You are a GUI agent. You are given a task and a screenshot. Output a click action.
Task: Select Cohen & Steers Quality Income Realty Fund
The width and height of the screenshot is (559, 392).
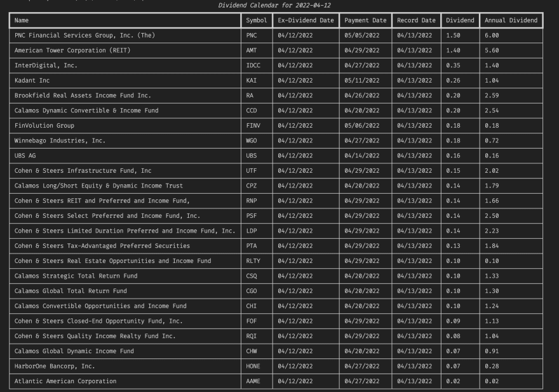tap(95, 336)
